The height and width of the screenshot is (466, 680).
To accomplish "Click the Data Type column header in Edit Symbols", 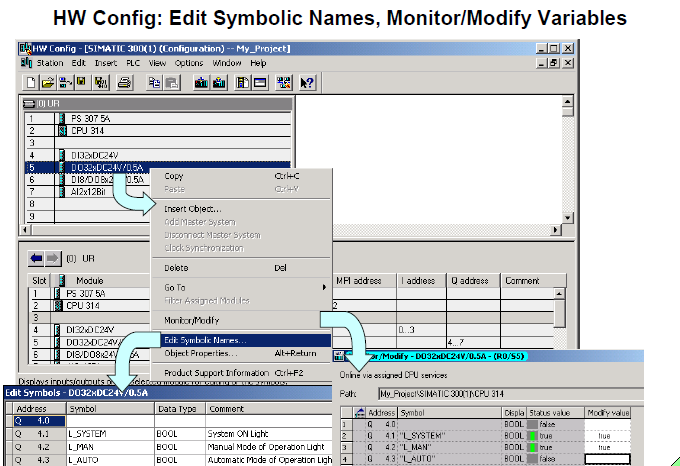I will pyautogui.click(x=180, y=409).
